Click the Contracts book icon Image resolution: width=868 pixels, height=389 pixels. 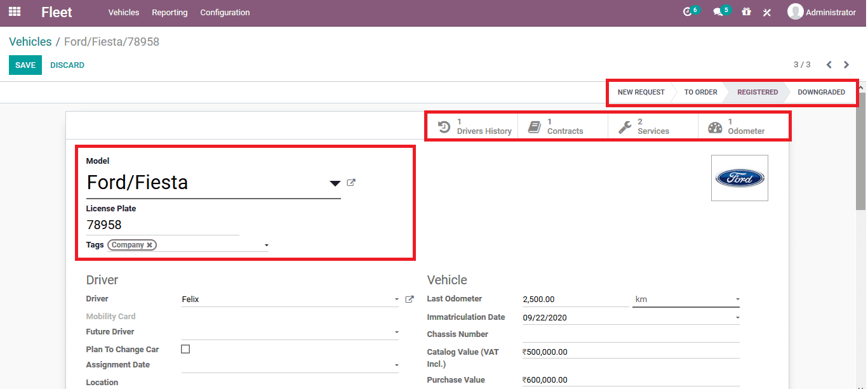[535, 126]
